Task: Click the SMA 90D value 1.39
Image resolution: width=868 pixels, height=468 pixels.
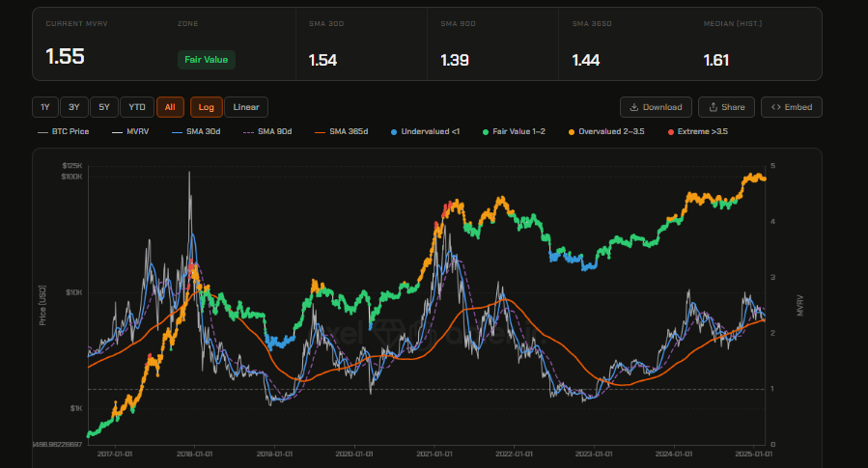Action: click(455, 60)
